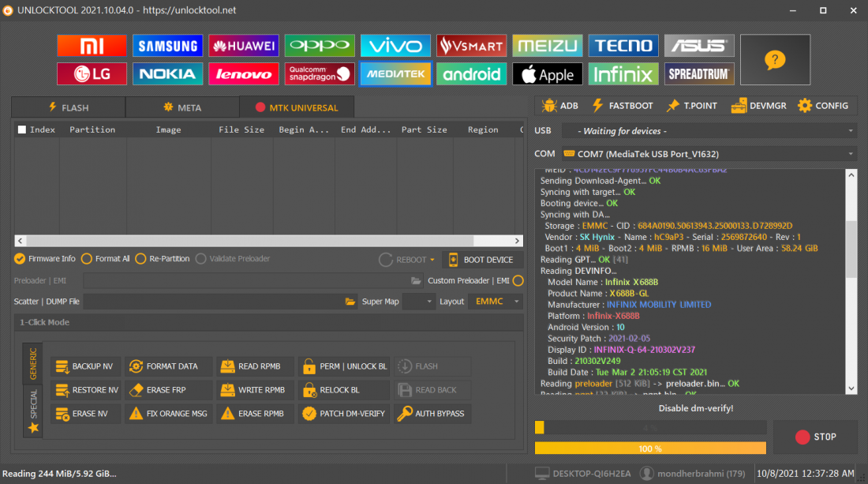Viewport: 868px width, 484px height.
Task: Click the FIX ORANGE MSG button
Action: [168, 414]
